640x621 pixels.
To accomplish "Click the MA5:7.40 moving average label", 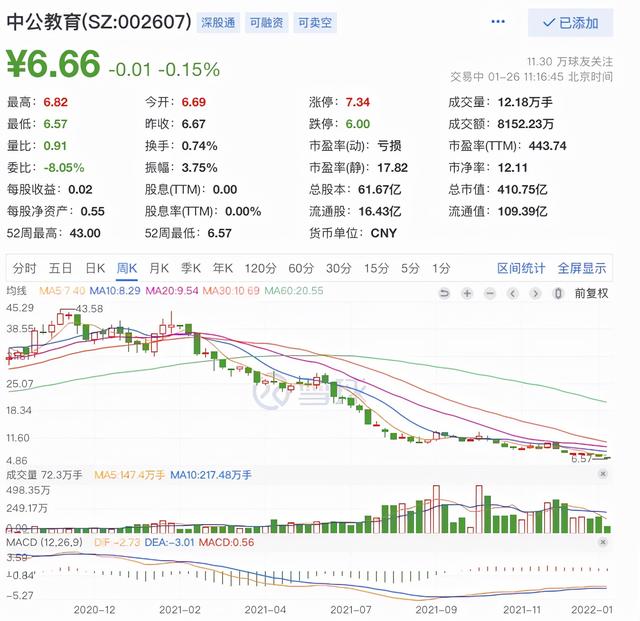I will click(62, 291).
